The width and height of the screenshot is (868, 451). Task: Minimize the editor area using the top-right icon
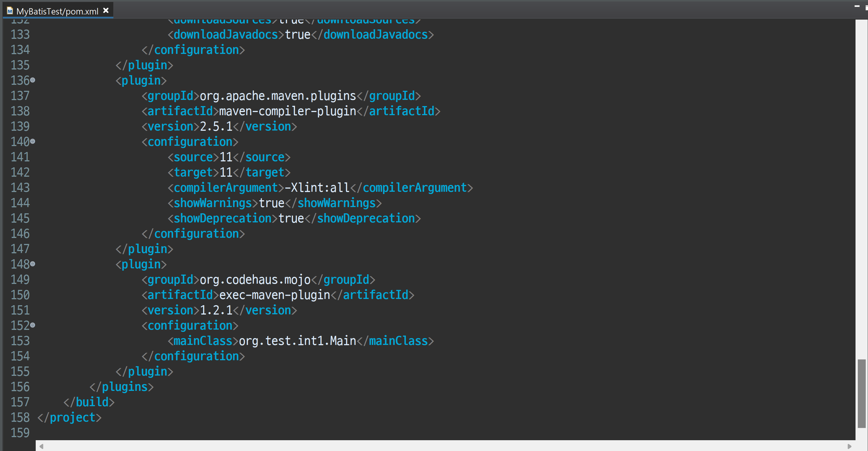(857, 6)
